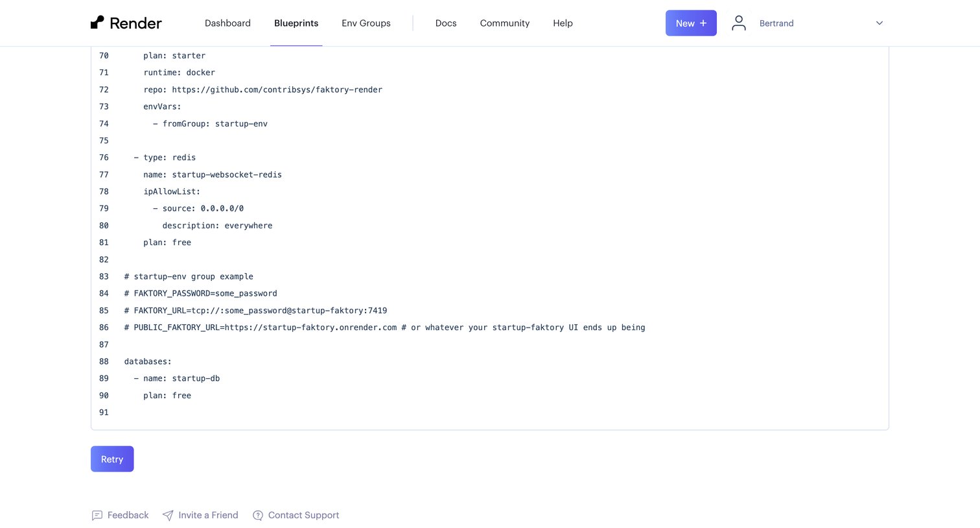
Task: Open the user profile avatar icon
Action: tap(739, 23)
